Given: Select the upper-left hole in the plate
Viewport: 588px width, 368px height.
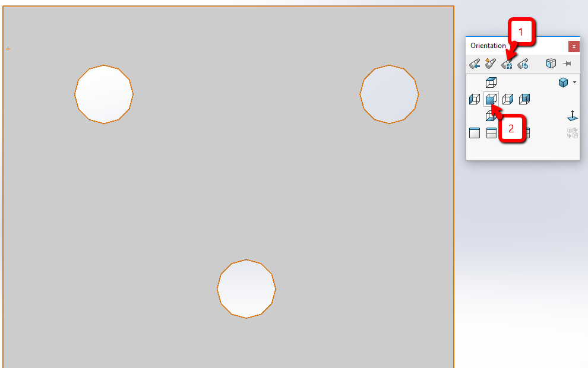Looking at the screenshot, I should click(104, 94).
